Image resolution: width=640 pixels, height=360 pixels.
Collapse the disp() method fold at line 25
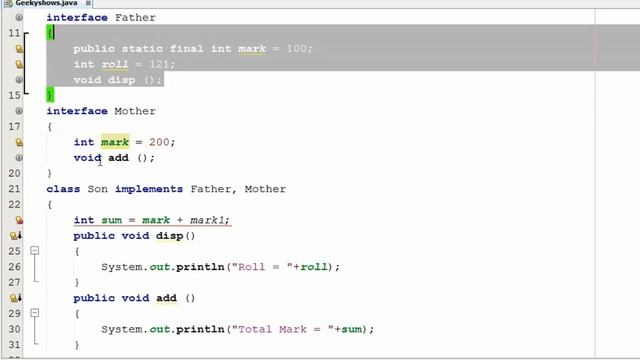point(35,251)
